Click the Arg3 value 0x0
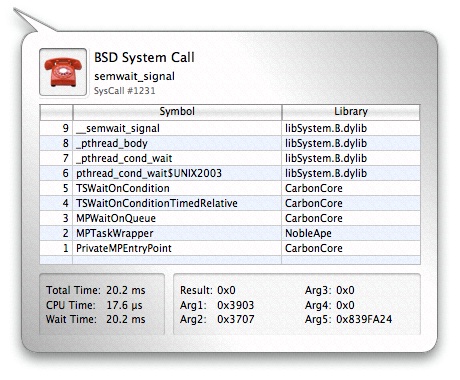The width and height of the screenshot is (460, 380). pyautogui.click(x=345, y=290)
